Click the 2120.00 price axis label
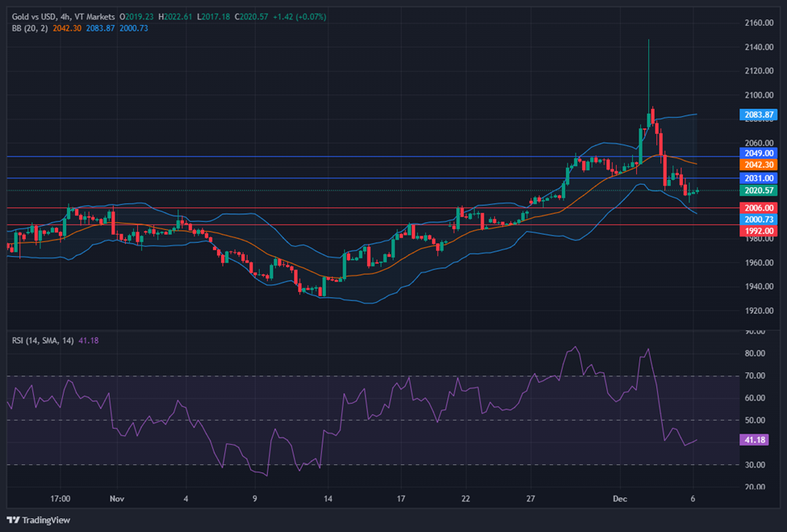Viewport: 787px width, 532px height. tap(759, 71)
